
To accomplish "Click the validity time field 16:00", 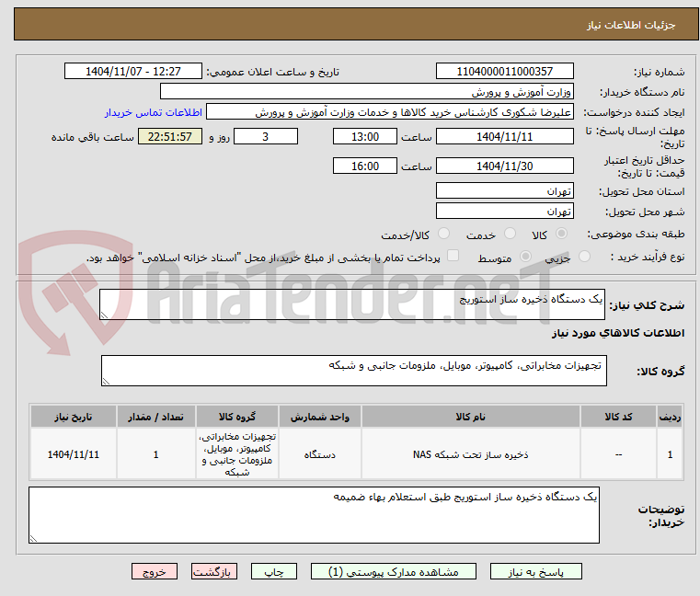I will (365, 166).
